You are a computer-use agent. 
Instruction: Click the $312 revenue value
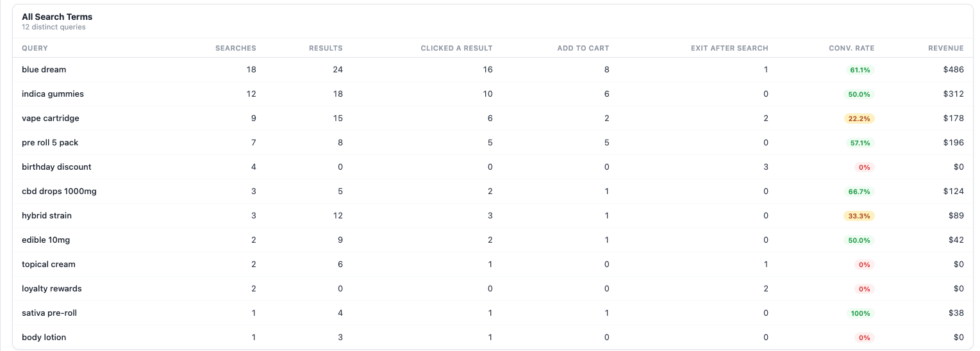[954, 94]
